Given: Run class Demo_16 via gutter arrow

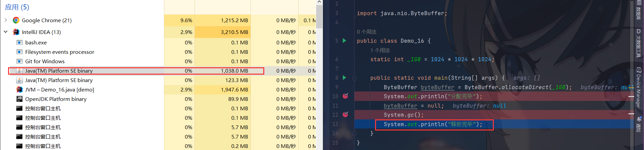Looking at the screenshot, I should 344,41.
